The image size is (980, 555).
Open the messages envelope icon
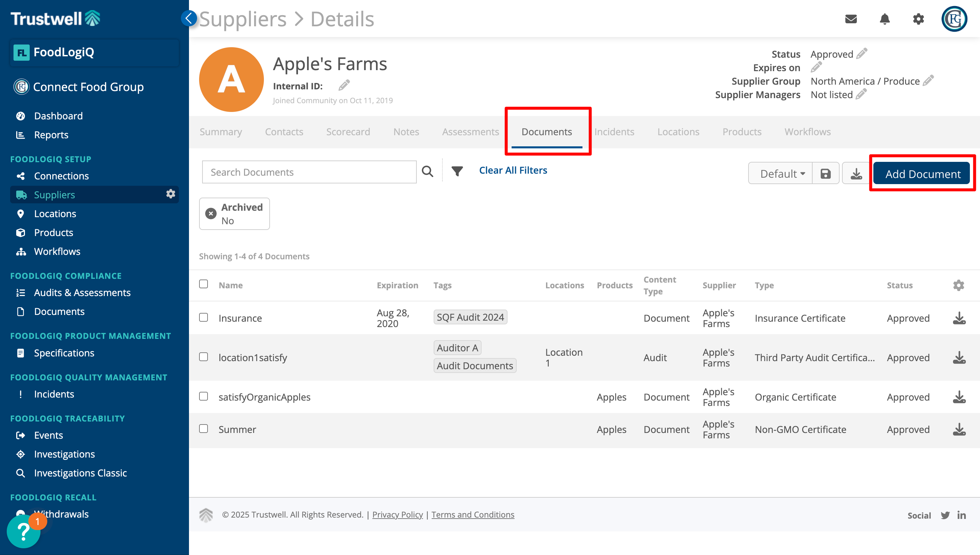click(851, 19)
